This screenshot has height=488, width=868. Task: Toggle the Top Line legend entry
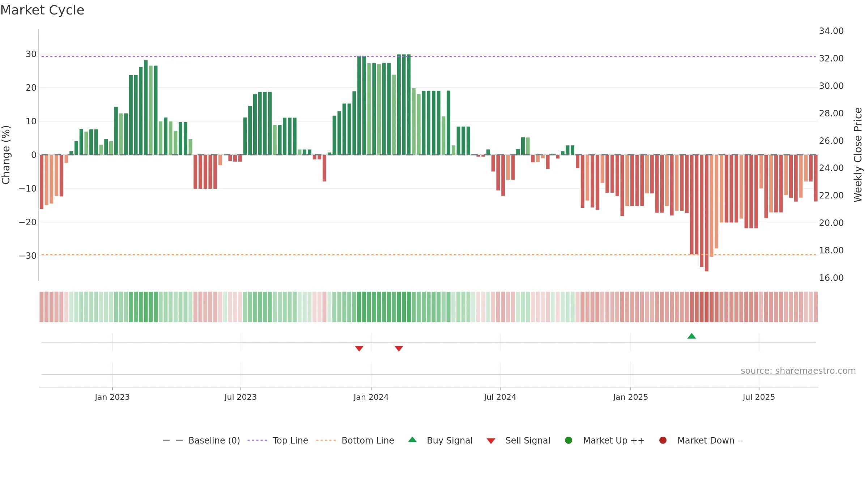tap(278, 440)
